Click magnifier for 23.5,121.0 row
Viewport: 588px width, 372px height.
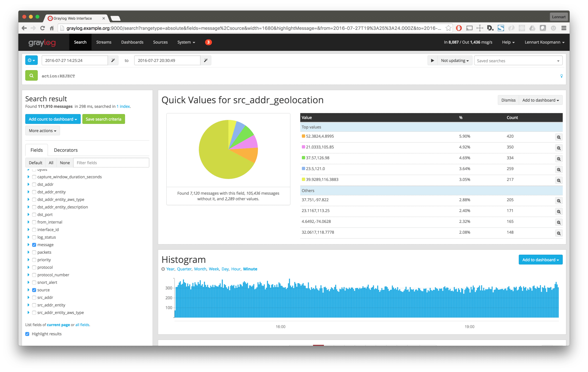click(x=558, y=170)
